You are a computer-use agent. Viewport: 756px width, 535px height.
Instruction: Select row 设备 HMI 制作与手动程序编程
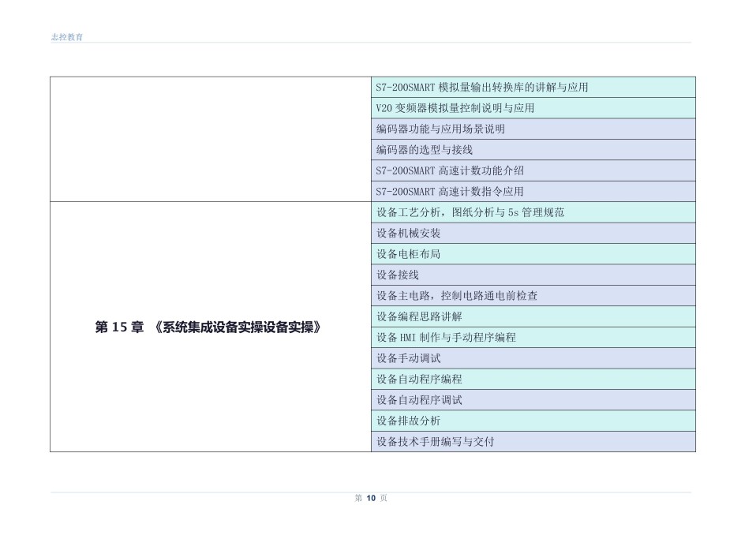click(533, 338)
